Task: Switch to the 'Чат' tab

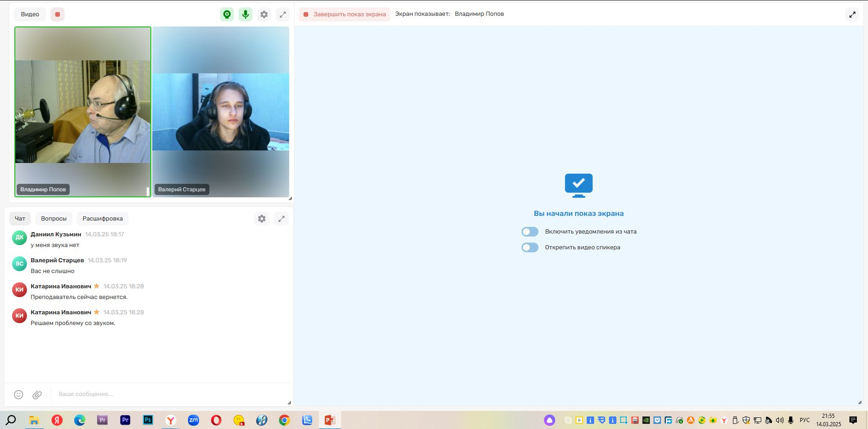Action: (x=20, y=219)
